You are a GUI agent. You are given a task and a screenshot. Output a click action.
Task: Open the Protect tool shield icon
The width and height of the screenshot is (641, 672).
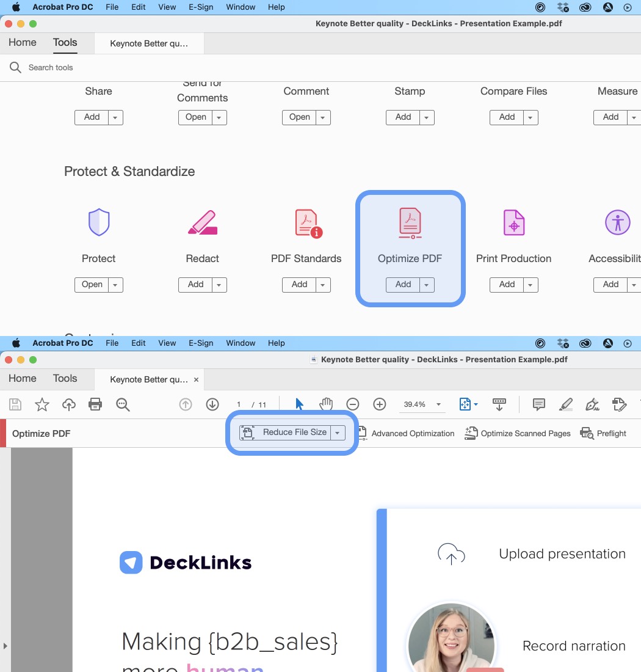click(x=98, y=222)
